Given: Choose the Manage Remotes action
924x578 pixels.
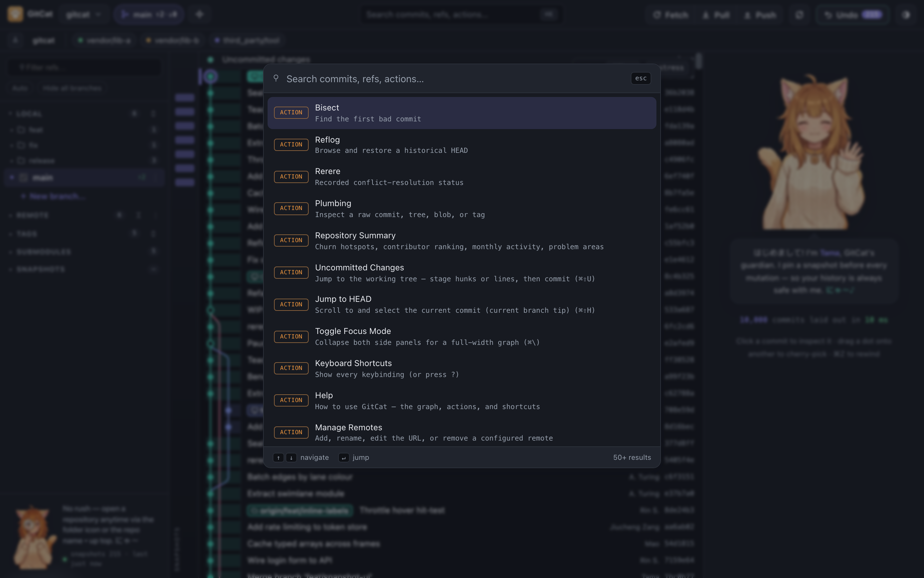Looking at the screenshot, I should pyautogui.click(x=462, y=432).
